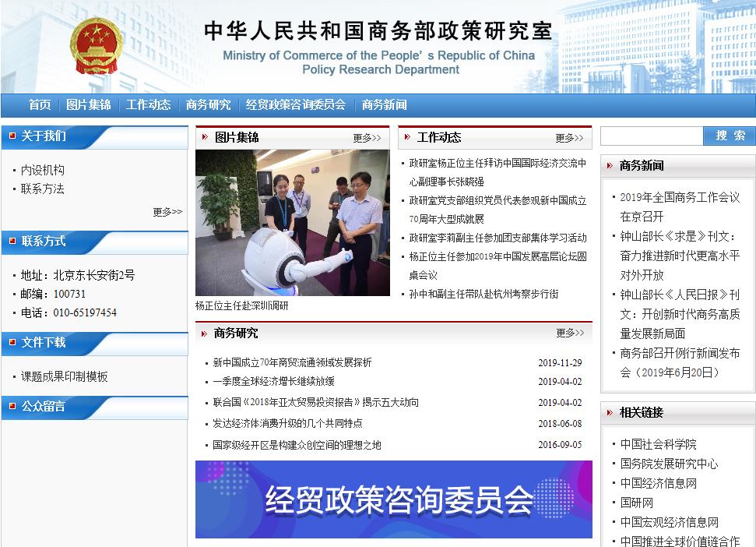Expand 更多 in the 工作动态 section
This screenshot has height=547, width=756.
569,138
